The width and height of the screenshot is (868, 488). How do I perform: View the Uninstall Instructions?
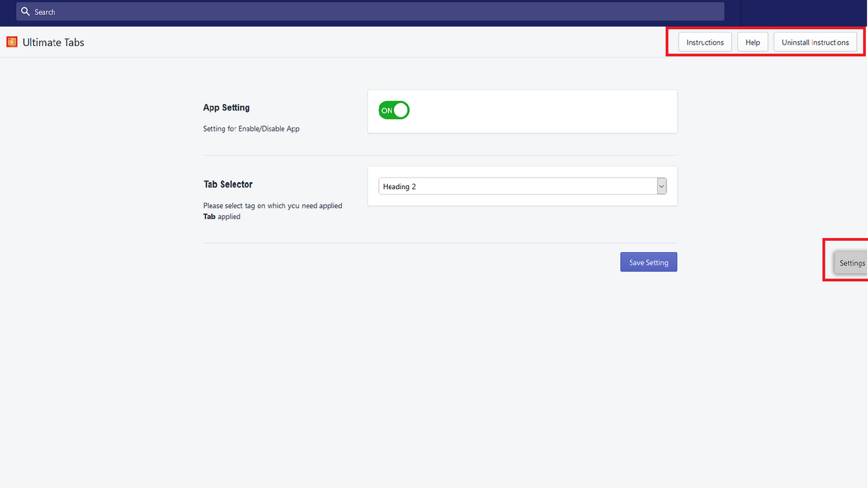click(x=815, y=41)
